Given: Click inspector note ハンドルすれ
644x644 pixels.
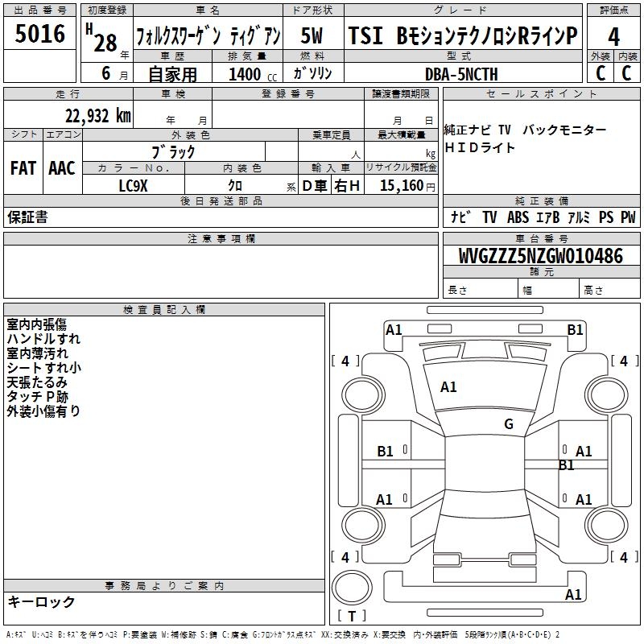Looking at the screenshot, I should point(43,339).
